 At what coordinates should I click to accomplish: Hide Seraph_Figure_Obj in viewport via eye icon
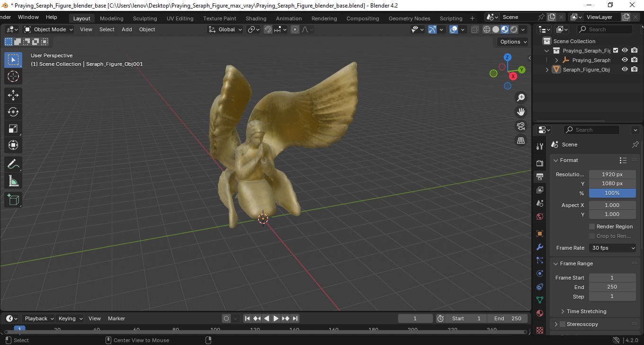pos(625,69)
